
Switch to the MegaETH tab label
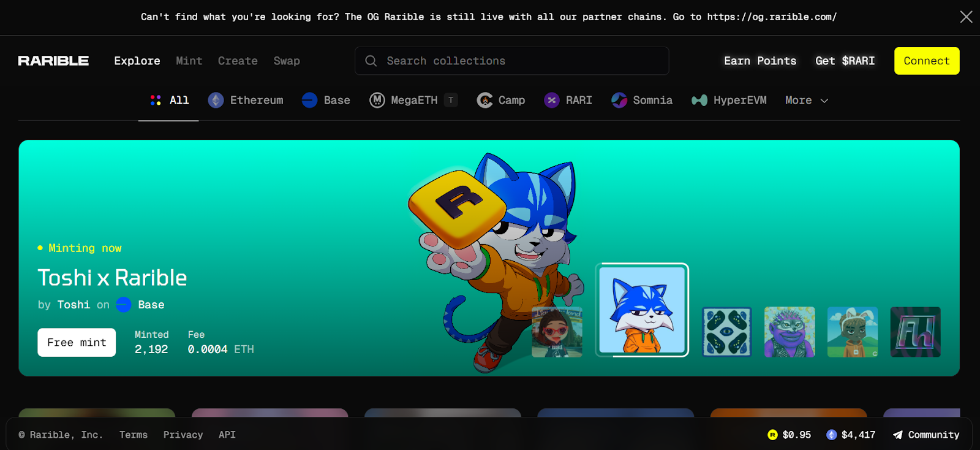414,100
